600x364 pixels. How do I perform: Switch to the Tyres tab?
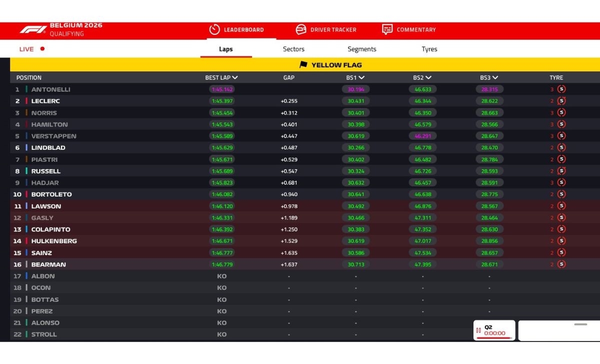click(x=429, y=49)
